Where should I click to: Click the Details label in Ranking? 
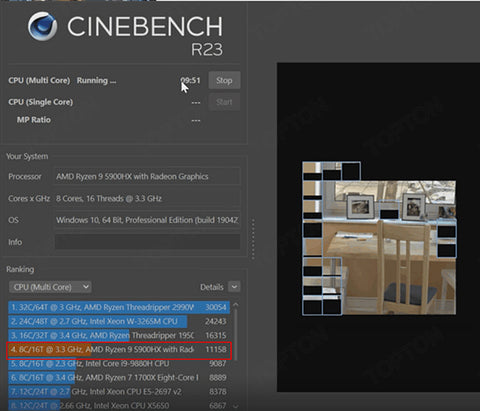[212, 287]
